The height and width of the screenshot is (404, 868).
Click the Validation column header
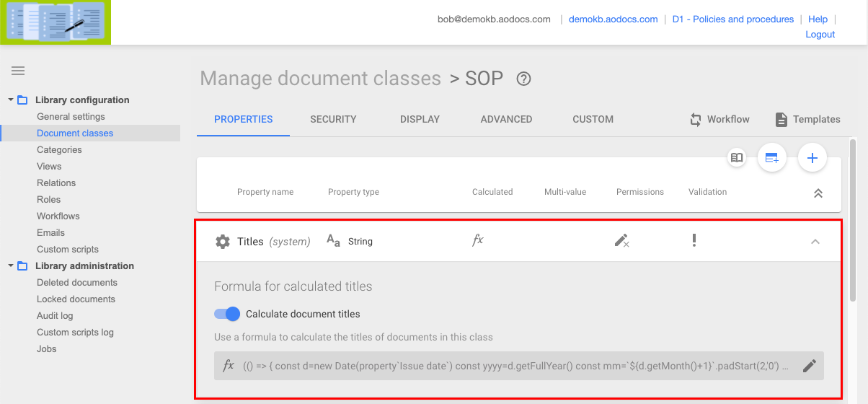coord(707,192)
